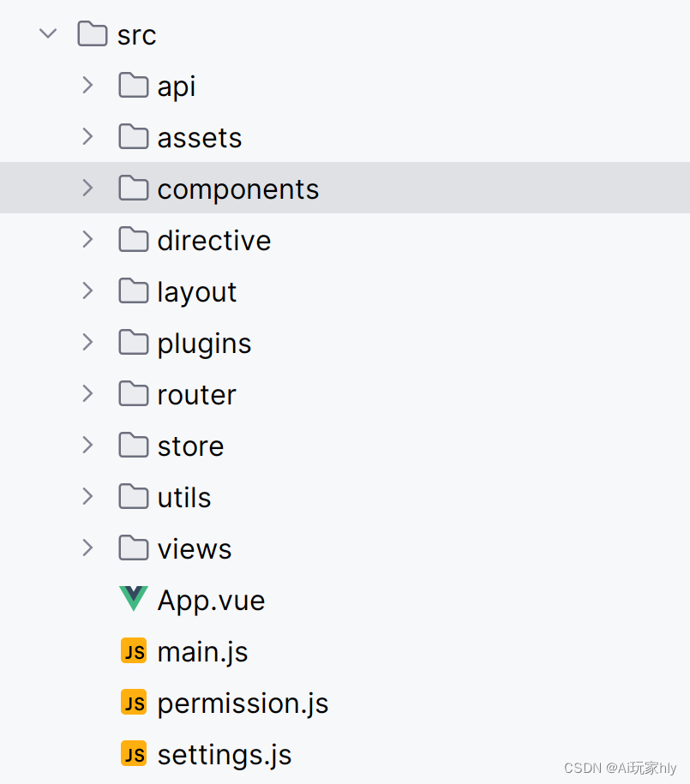Expand the directive folder arrow
Image resolution: width=690 pixels, height=784 pixels.
point(87,239)
